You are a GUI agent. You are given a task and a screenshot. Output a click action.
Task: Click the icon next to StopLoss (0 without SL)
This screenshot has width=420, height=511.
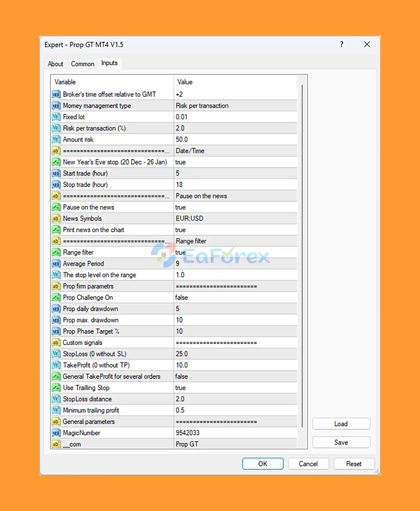[56, 354]
